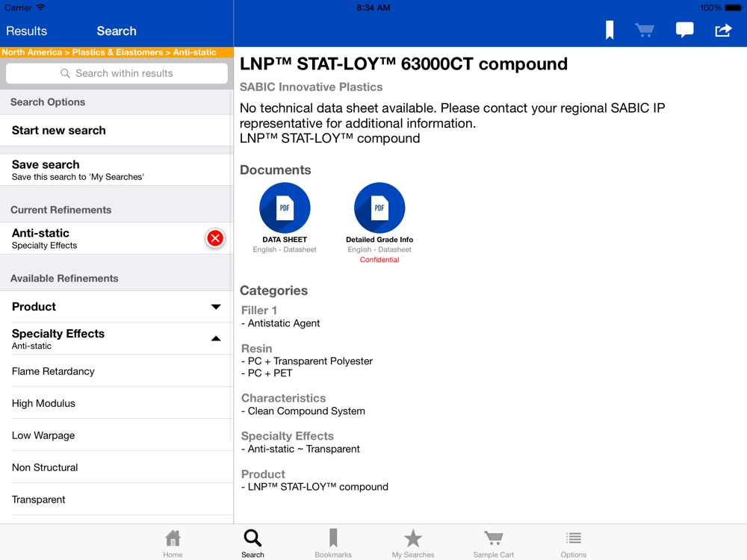Select the Low Warpage refinement
Image resolution: width=747 pixels, height=560 pixels.
[x=117, y=435]
